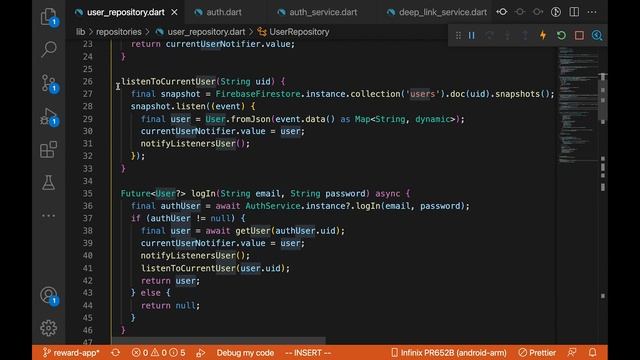This screenshot has width=640, height=360.
Task: Click the reward-app git branch indicator
Action: [x=71, y=353]
